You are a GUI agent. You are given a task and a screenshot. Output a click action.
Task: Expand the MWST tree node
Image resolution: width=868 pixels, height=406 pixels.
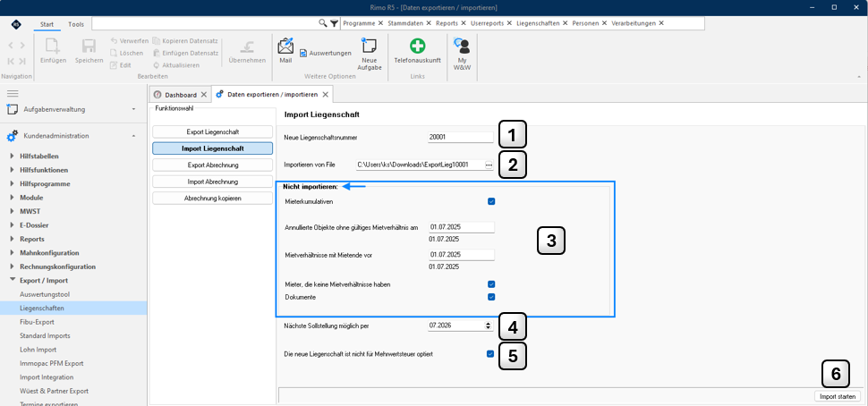coord(13,211)
